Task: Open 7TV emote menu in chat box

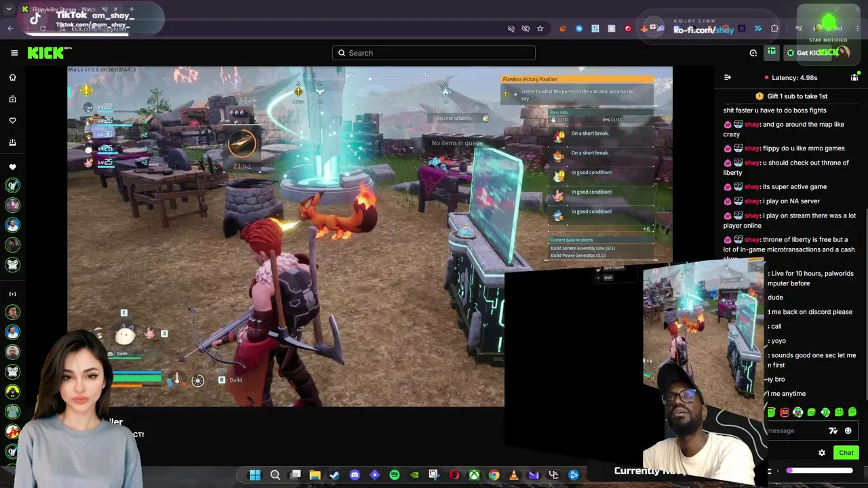Action: (x=833, y=430)
